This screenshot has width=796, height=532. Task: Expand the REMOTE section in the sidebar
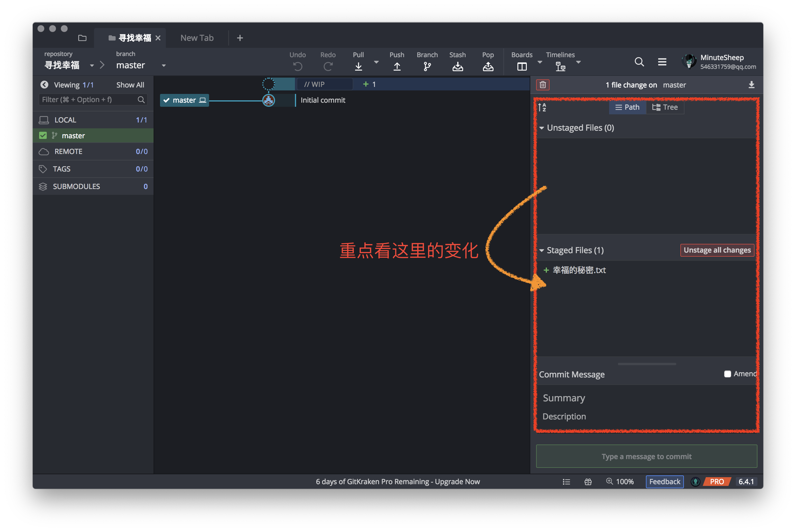coord(69,151)
